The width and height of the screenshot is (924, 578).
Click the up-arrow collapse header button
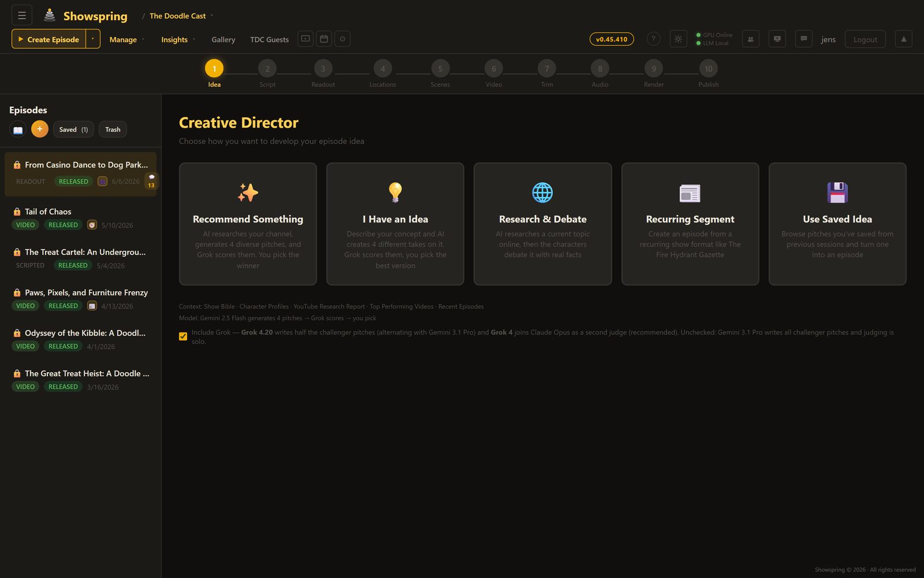(x=904, y=39)
